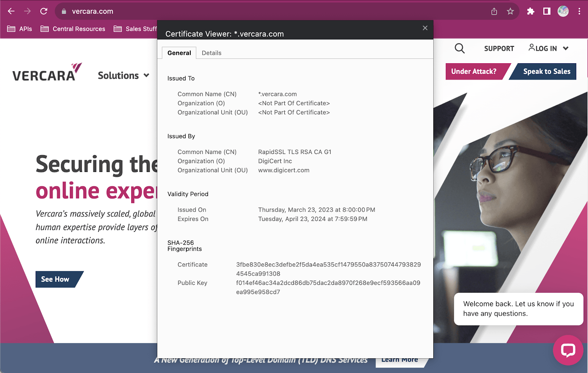Reload the page with the refresh icon
The image size is (588, 373).
tap(44, 11)
